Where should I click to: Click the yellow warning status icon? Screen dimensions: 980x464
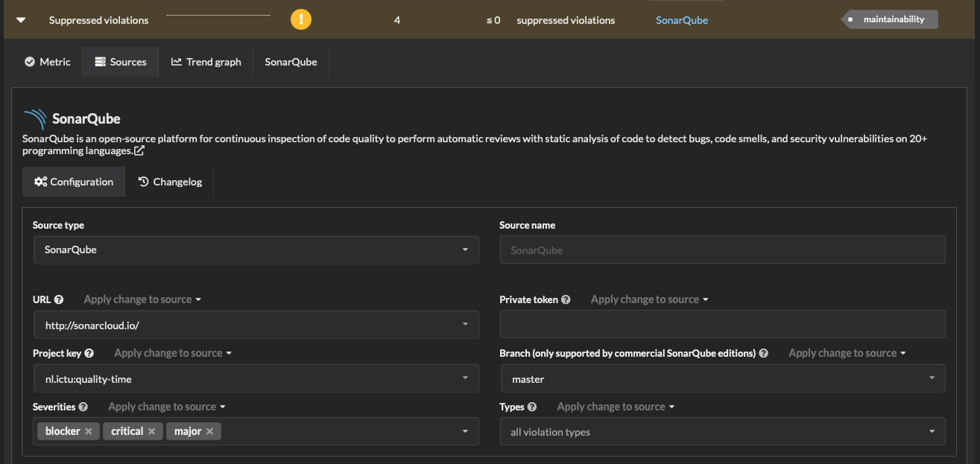(x=301, y=19)
